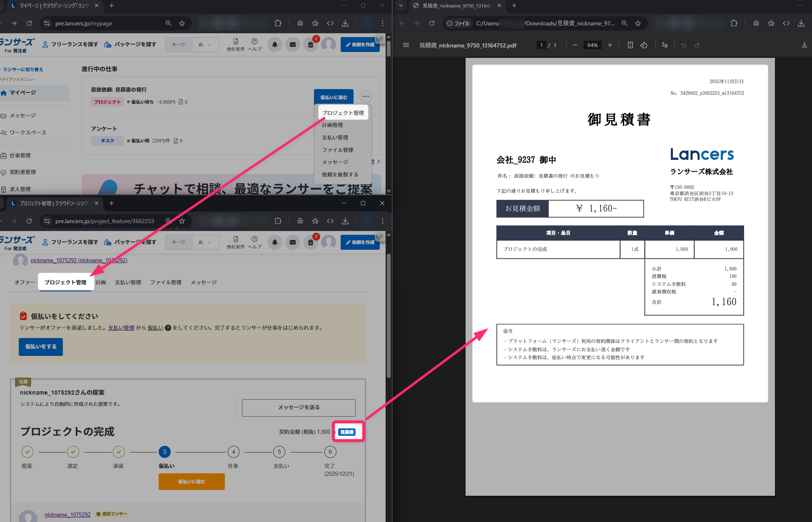This screenshot has height=522, width=812.
Task: Switch to メッセージ tab in project page
Action: click(204, 282)
